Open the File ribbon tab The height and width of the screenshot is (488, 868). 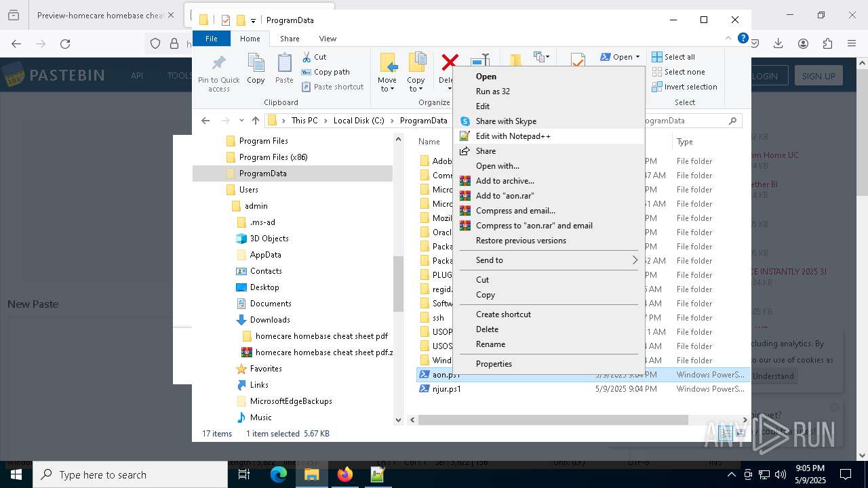212,39
